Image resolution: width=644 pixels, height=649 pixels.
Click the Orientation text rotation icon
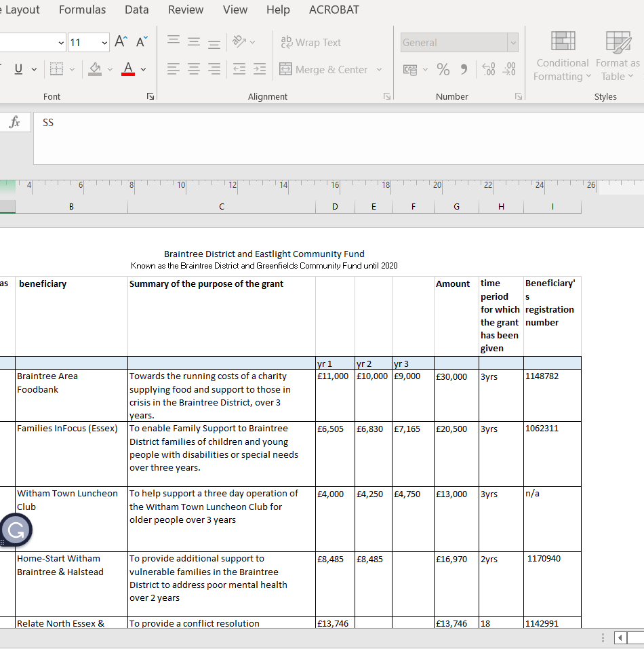[239, 42]
